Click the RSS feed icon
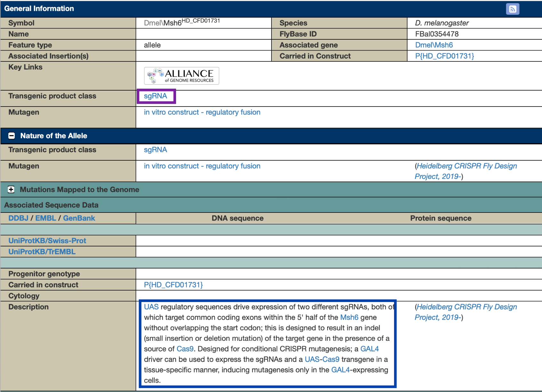542x392 pixels. coord(512,9)
